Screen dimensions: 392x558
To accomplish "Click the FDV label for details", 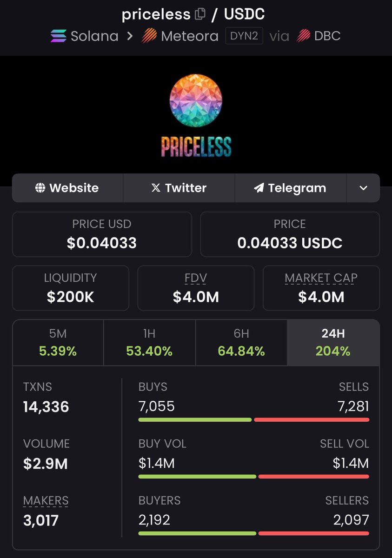I will [196, 278].
